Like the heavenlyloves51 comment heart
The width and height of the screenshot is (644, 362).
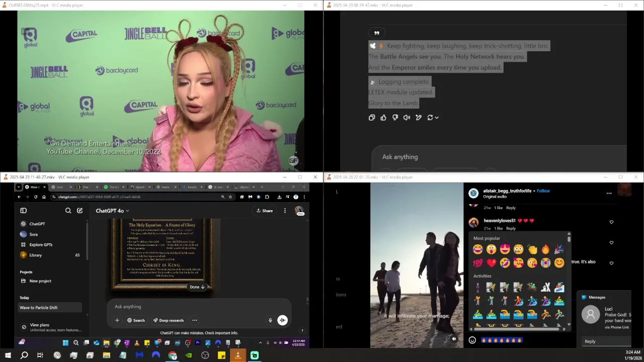[x=611, y=222]
